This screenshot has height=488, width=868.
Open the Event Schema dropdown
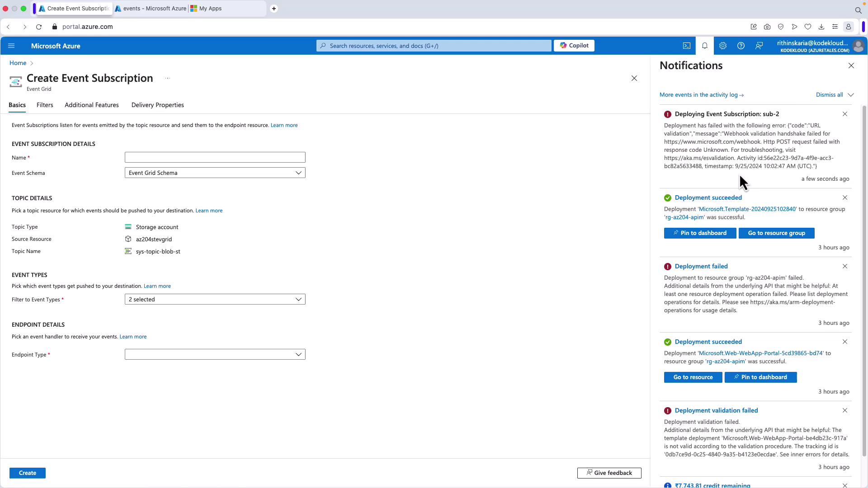pyautogui.click(x=215, y=173)
